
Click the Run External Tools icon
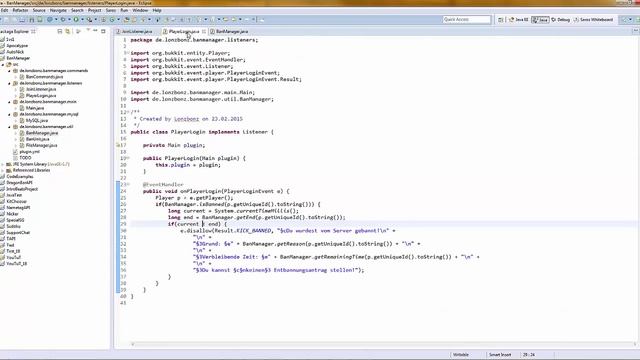point(89,20)
